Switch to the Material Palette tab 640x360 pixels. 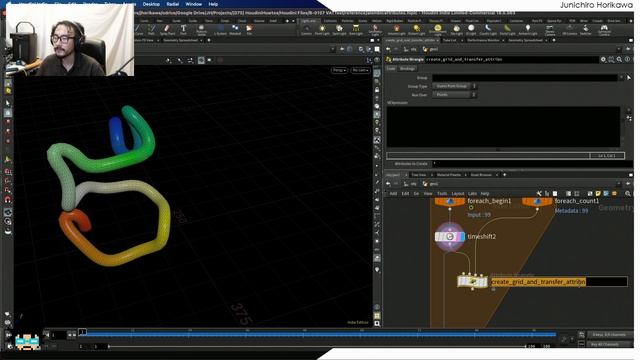coord(449,175)
